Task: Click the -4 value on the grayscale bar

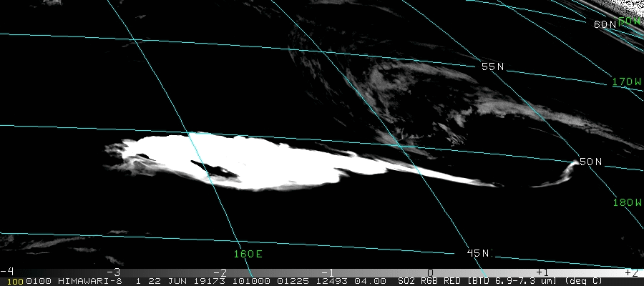Action: point(7,272)
